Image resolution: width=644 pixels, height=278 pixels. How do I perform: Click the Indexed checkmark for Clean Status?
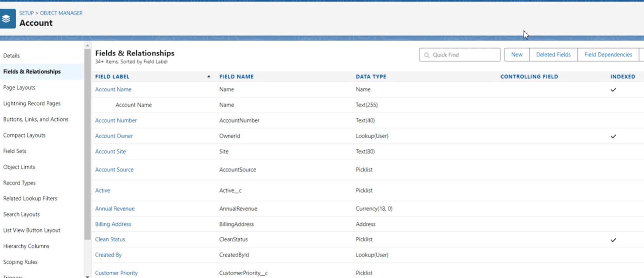[x=613, y=240]
